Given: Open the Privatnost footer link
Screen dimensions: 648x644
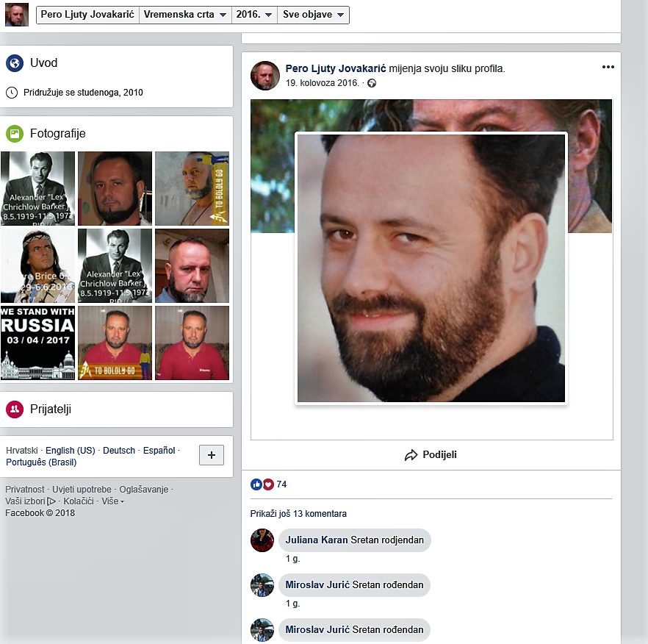Looking at the screenshot, I should [x=25, y=490].
